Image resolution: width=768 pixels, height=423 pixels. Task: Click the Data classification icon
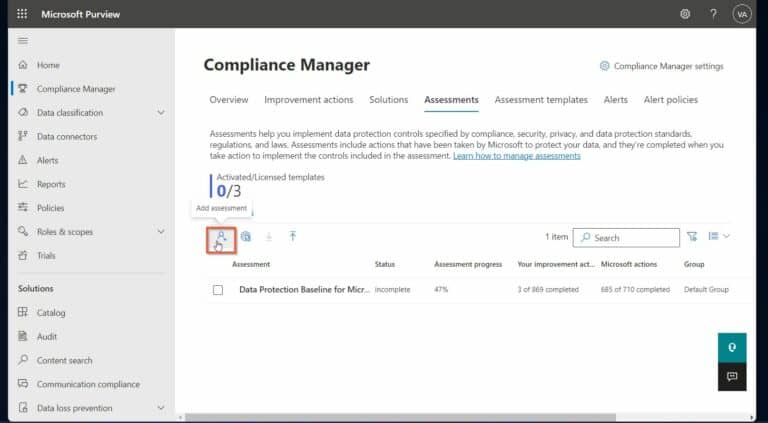pyautogui.click(x=23, y=113)
